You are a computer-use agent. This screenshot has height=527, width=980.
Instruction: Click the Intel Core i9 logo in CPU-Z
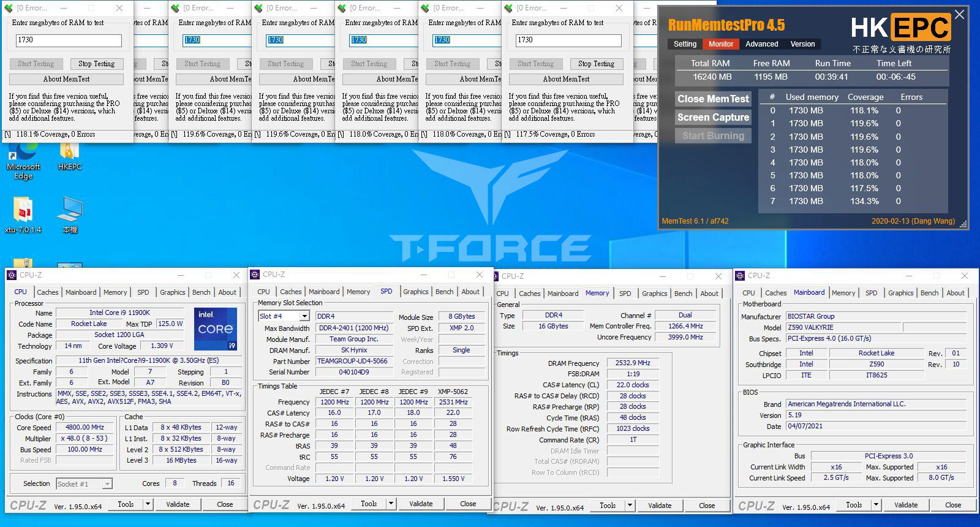click(216, 329)
